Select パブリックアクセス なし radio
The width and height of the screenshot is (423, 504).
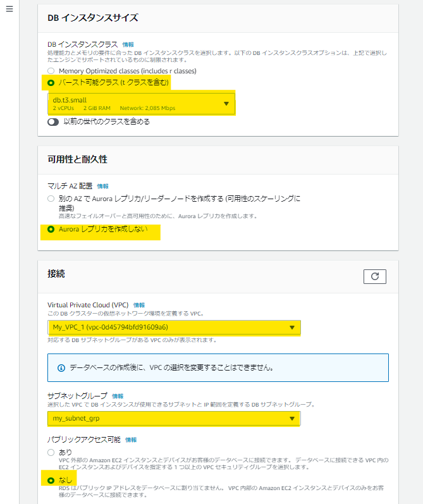(x=51, y=480)
